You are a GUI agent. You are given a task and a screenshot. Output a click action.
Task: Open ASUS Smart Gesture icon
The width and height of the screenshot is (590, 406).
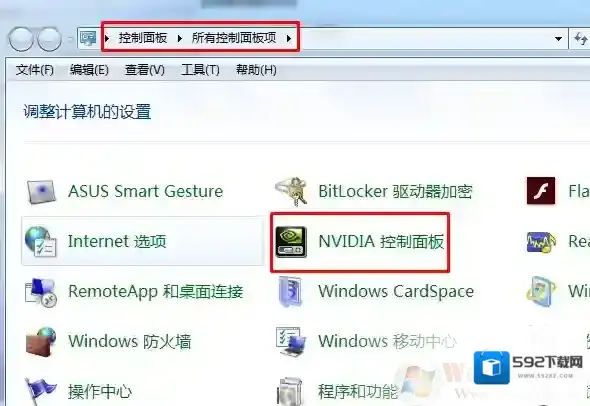(41, 192)
